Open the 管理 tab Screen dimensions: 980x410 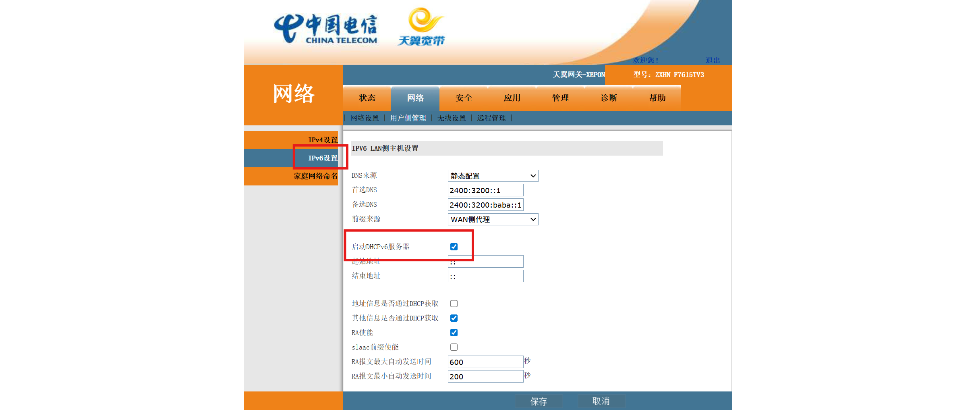(x=560, y=98)
